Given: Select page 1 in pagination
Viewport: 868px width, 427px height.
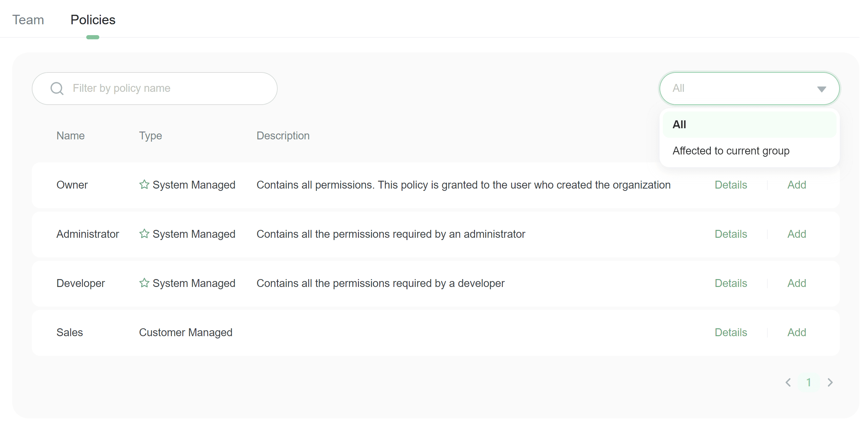Looking at the screenshot, I should (808, 382).
